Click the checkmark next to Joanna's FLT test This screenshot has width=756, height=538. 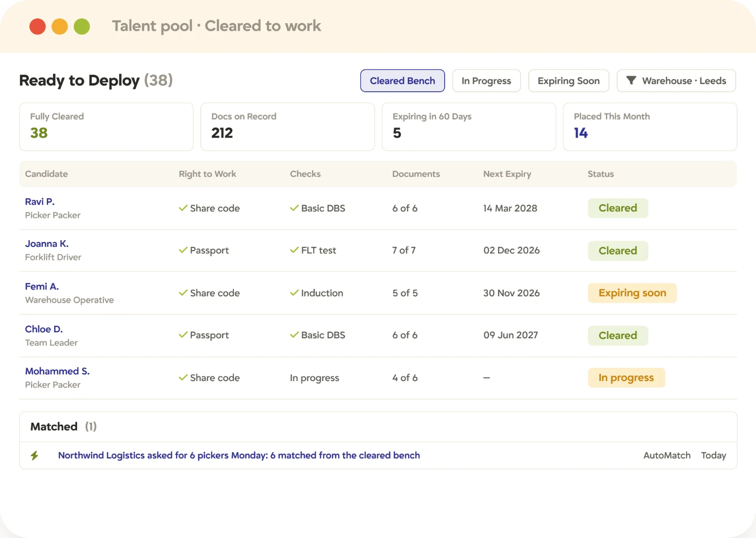tap(294, 250)
